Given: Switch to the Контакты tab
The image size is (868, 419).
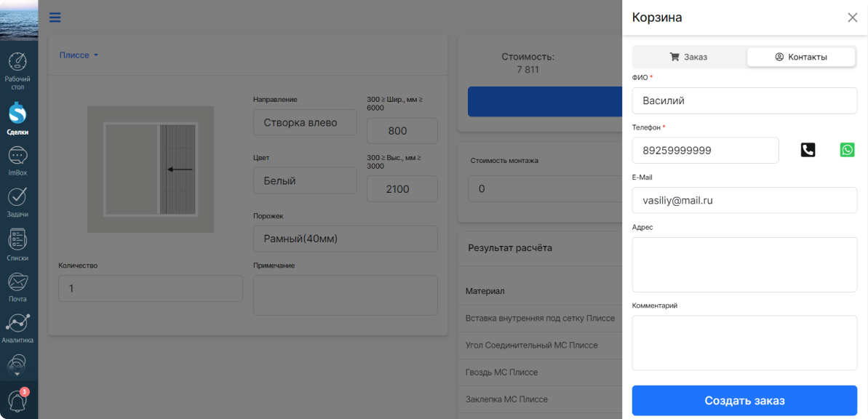Looking at the screenshot, I should tap(801, 57).
